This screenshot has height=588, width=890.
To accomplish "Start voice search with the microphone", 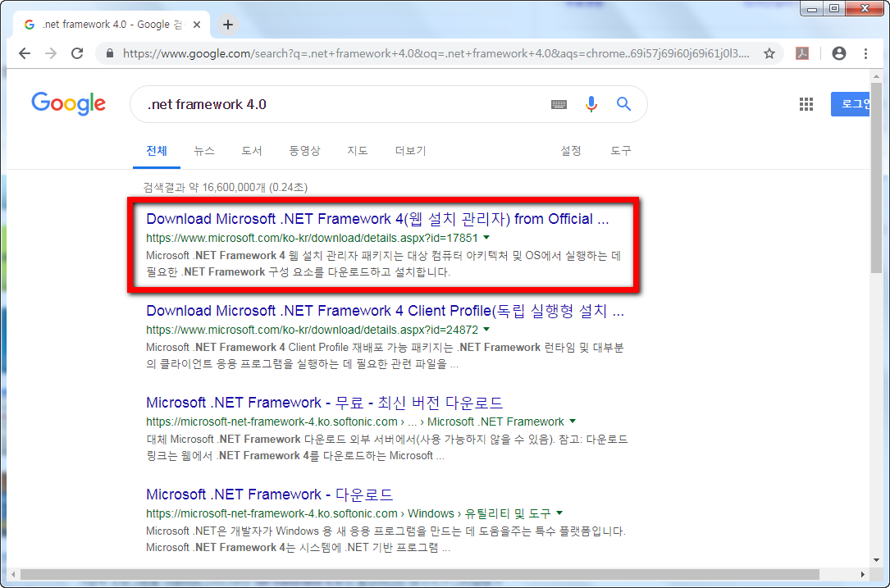I will point(591,104).
